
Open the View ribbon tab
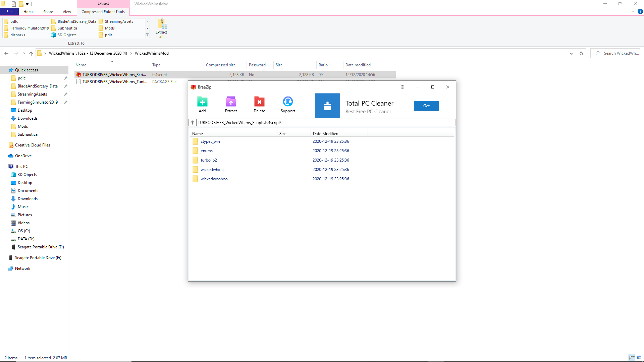point(67,12)
